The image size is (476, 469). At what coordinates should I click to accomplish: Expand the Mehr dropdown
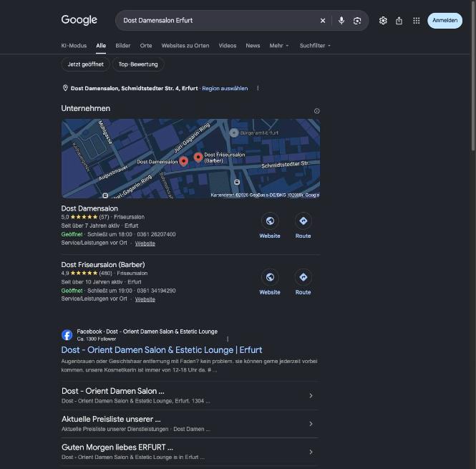pyautogui.click(x=279, y=46)
